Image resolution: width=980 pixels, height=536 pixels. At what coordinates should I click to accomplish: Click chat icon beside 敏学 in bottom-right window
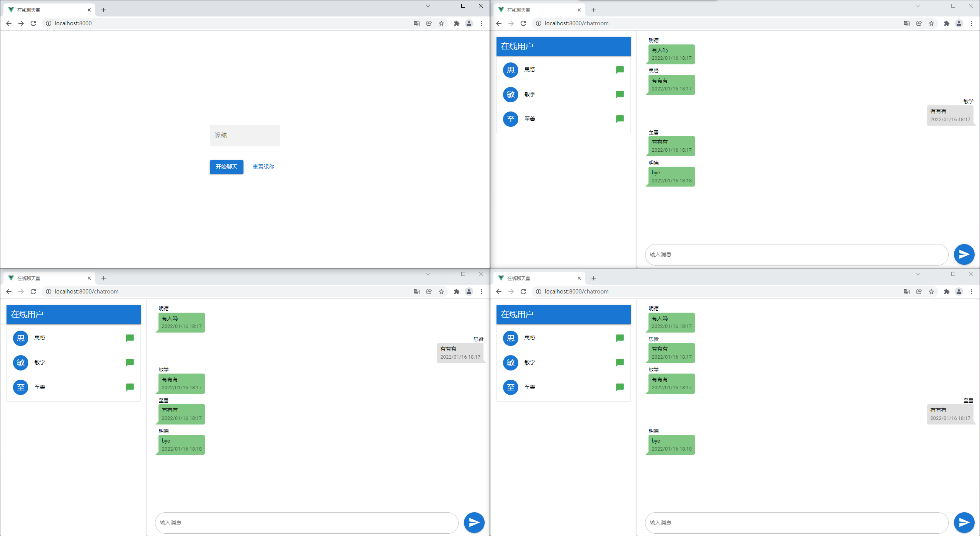pyautogui.click(x=620, y=362)
